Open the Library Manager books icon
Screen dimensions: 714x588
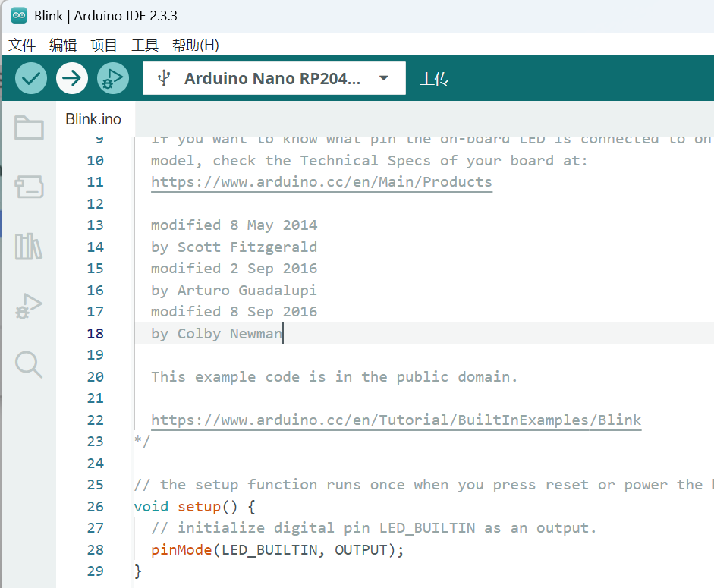pos(29,247)
